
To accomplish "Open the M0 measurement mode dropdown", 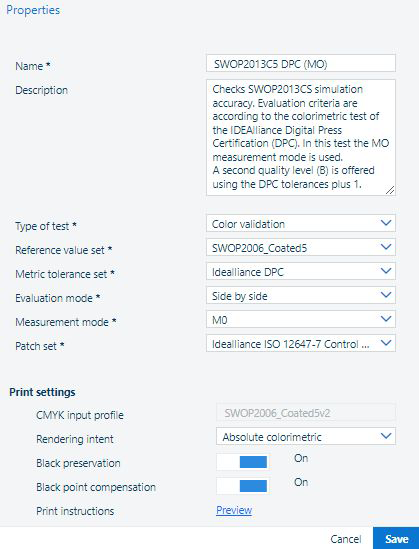I will point(301,319).
